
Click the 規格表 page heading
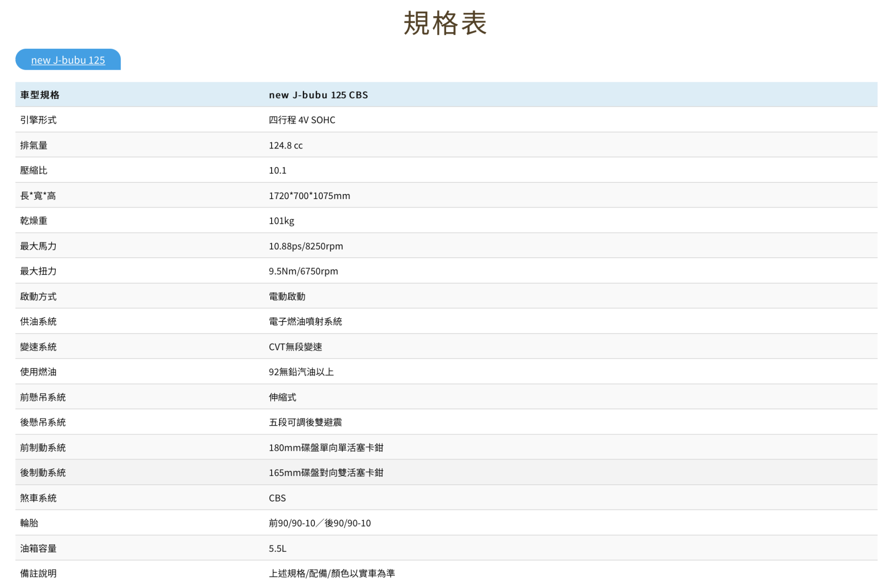click(446, 23)
